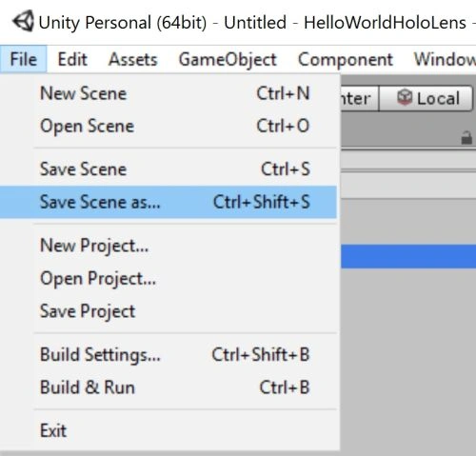Click the Unity logo icon in title bar
This screenshot has width=476, height=456.
tap(23, 21)
